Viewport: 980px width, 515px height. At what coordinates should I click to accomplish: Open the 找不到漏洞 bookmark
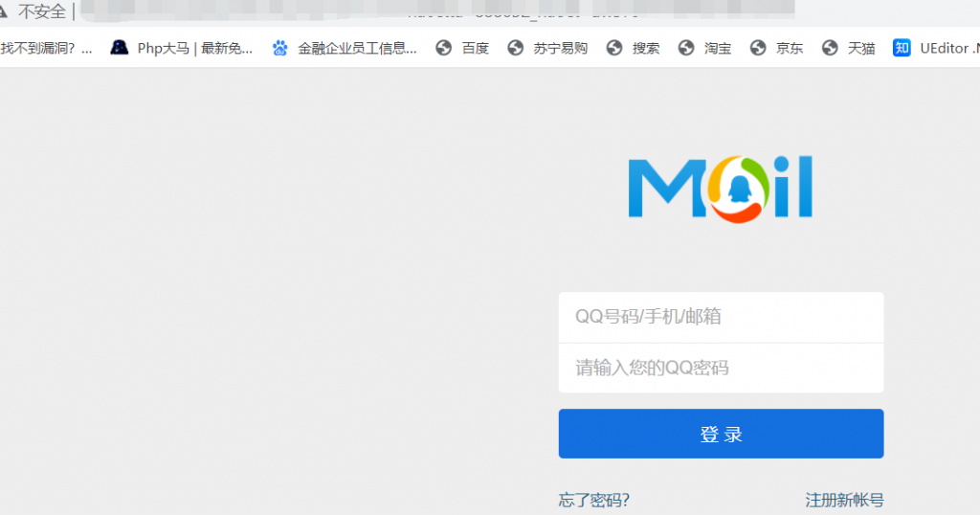point(46,48)
